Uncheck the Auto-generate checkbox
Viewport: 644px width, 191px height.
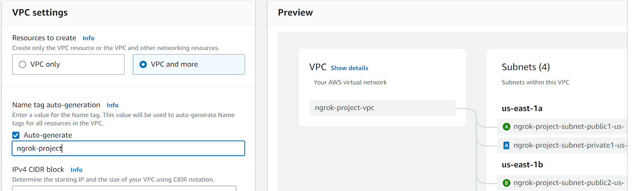click(16, 135)
